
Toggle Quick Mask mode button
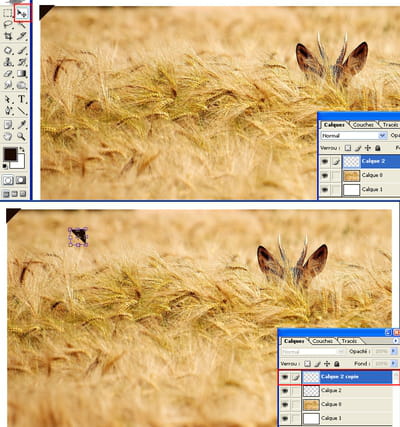click(21, 180)
